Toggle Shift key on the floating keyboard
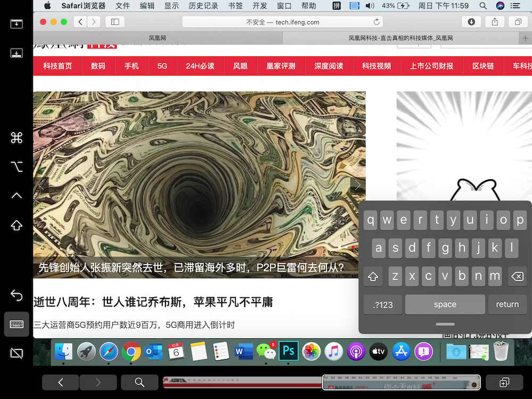This screenshot has width=532, height=399. [x=373, y=277]
